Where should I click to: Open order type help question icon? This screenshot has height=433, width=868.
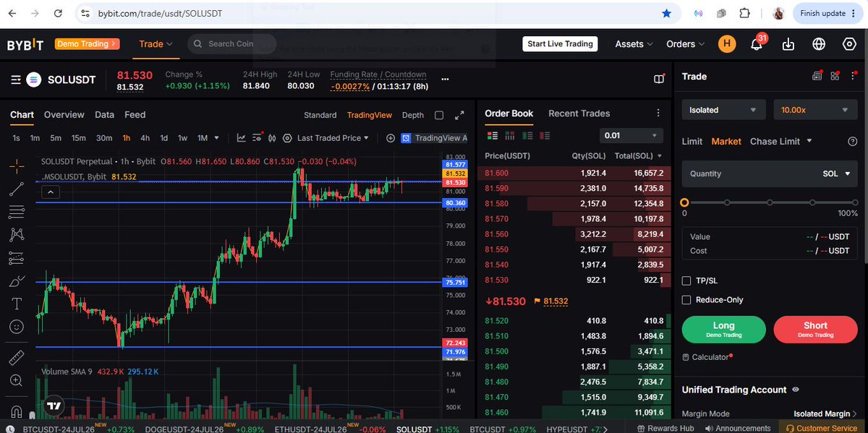tap(852, 142)
